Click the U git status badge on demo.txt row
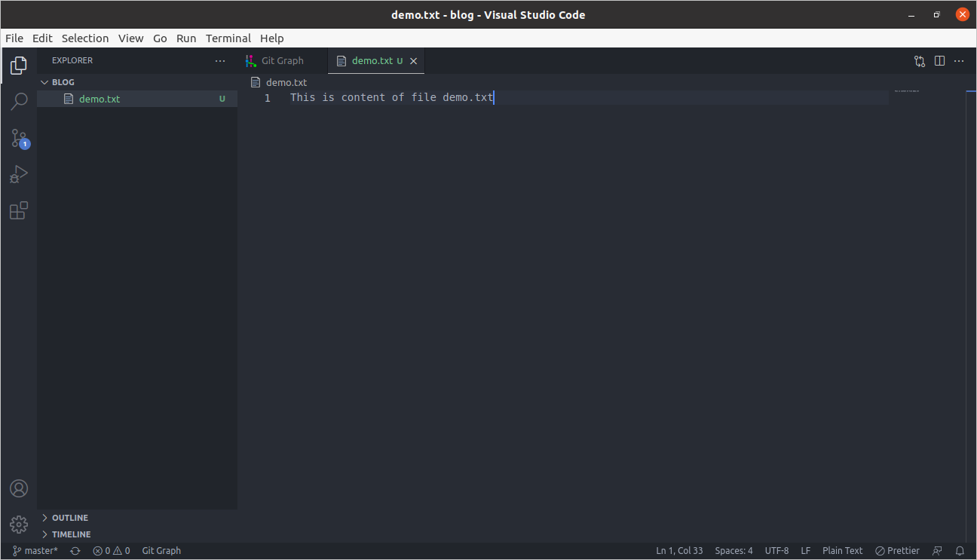 pos(222,99)
